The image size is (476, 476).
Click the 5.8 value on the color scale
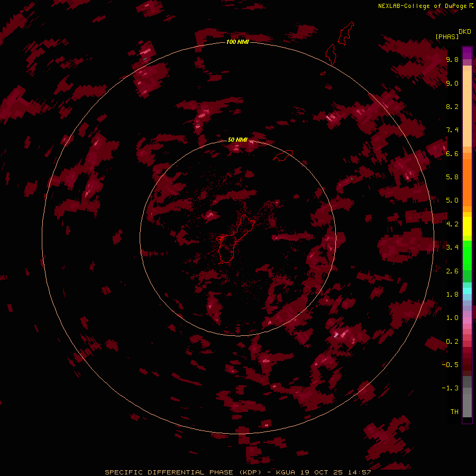[452, 177]
